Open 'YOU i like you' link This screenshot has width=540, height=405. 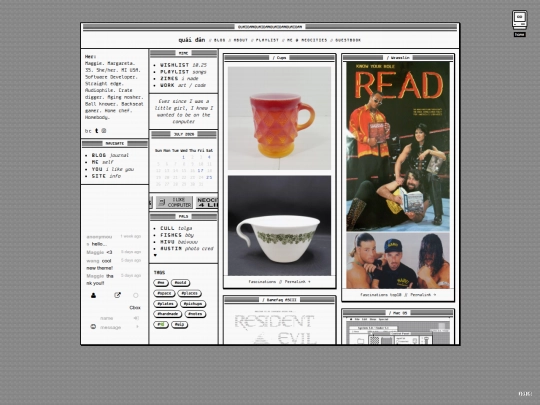(113, 169)
